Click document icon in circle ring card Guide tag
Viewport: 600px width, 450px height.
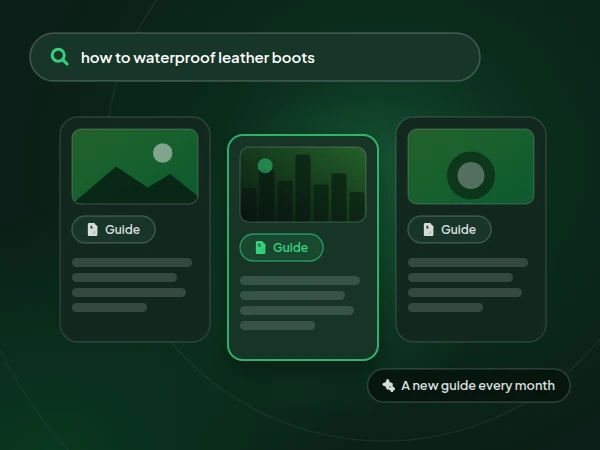point(429,230)
